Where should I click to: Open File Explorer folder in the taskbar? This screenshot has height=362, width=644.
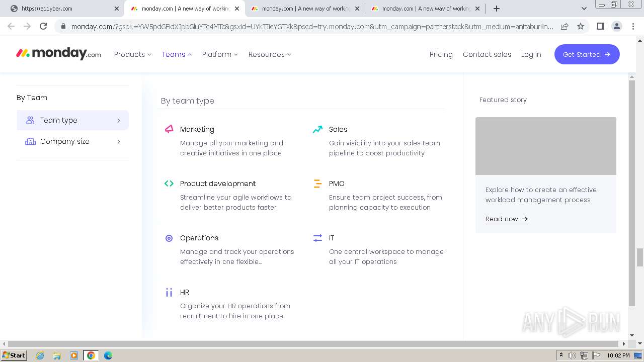point(57,355)
